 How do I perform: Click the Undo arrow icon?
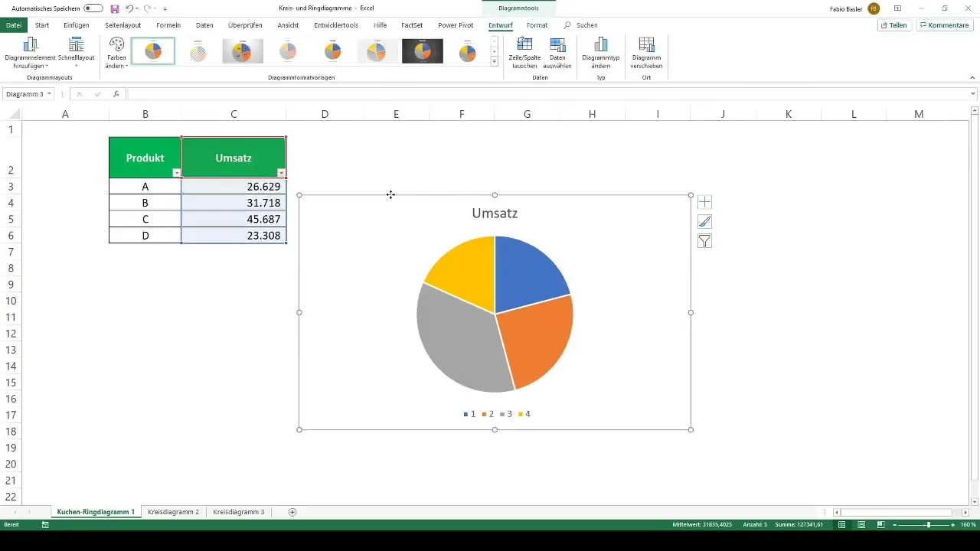click(129, 8)
